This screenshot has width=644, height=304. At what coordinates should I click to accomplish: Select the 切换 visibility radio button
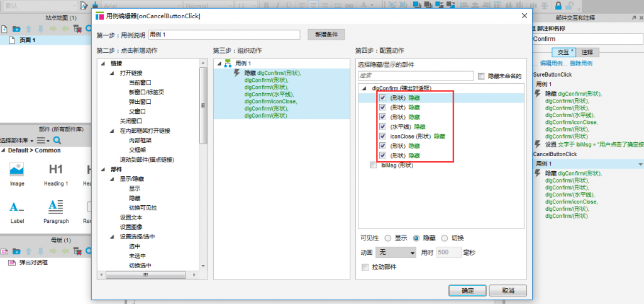pyautogui.click(x=445, y=239)
